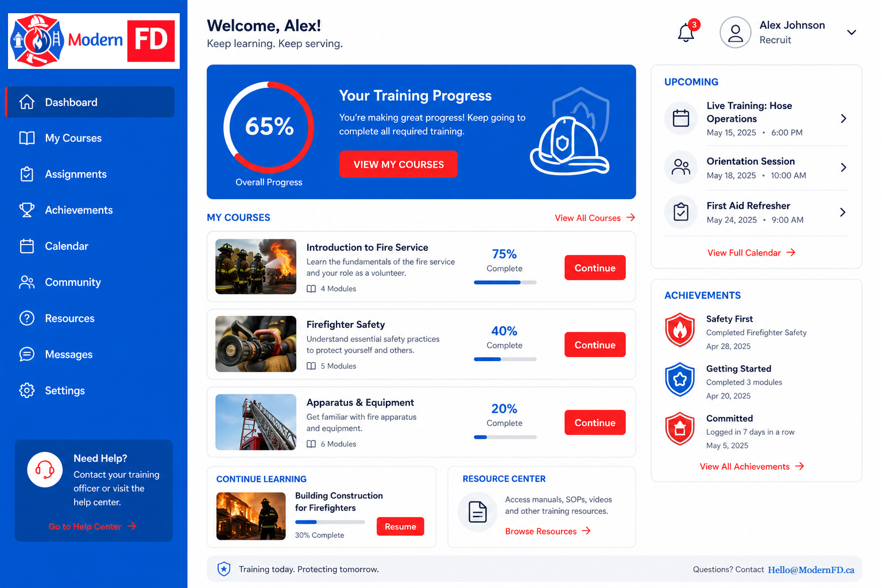This screenshot has height=588, width=882.
Task: Click the 20% complete progress bar
Action: tap(505, 438)
